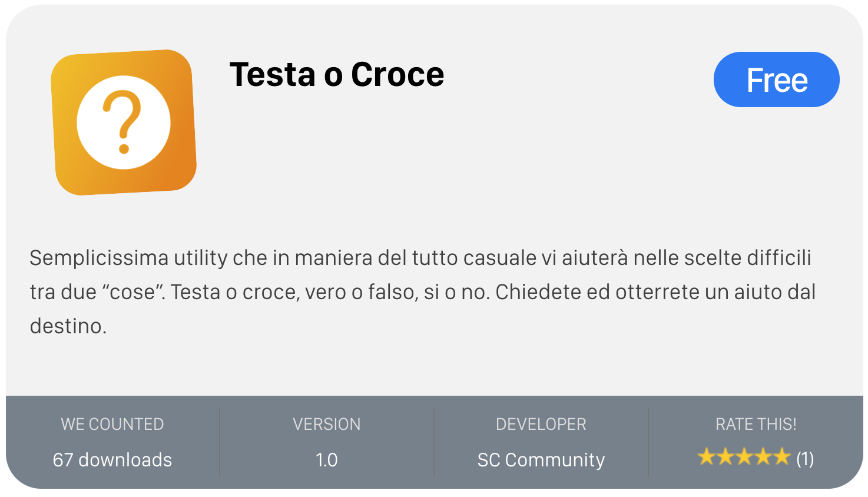Choose the fourth rating star
The width and height of the screenshot is (868, 497).
click(x=763, y=457)
